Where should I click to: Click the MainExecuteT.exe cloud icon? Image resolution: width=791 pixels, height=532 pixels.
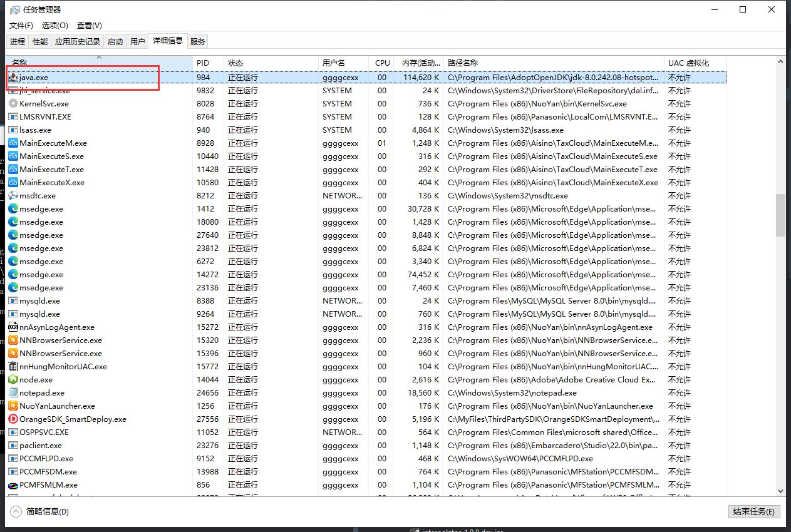coord(13,170)
